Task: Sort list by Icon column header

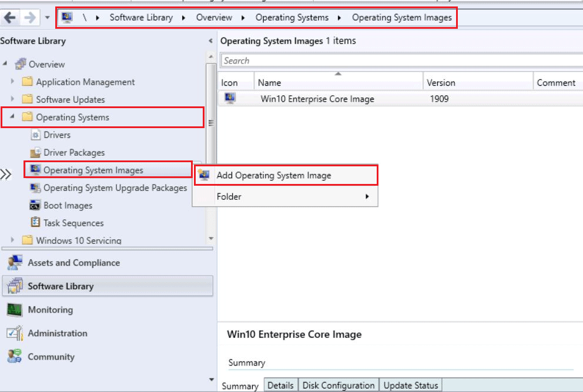Action: 236,82
